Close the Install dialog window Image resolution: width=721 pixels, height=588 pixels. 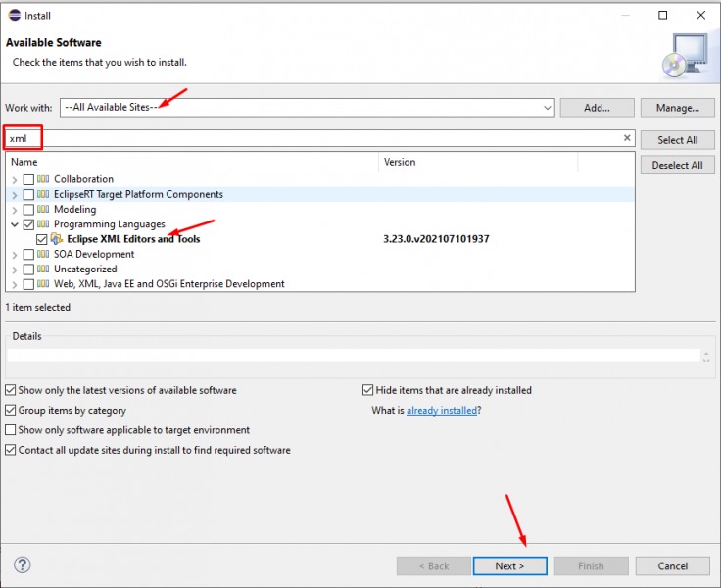[x=700, y=15]
